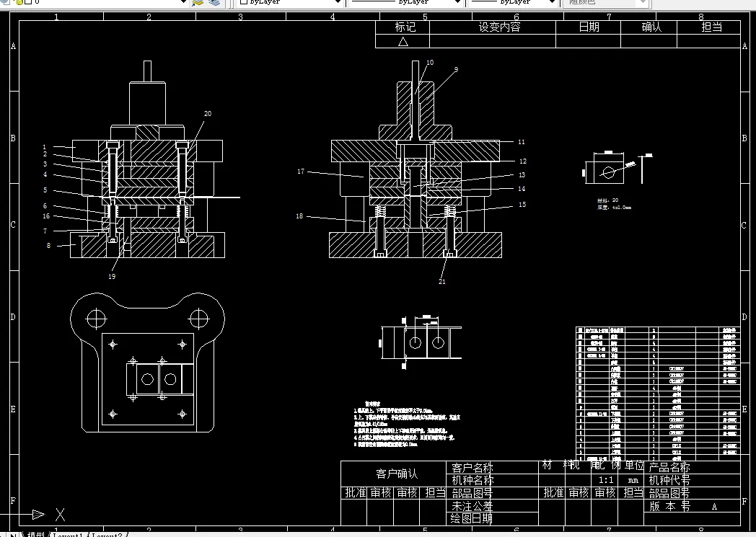Click the 客户名称 label
The image size is (756, 537).
pyautogui.click(x=472, y=468)
